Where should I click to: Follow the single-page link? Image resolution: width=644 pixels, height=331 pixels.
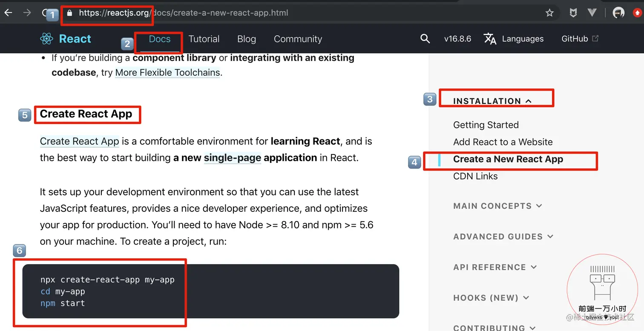pyautogui.click(x=233, y=158)
